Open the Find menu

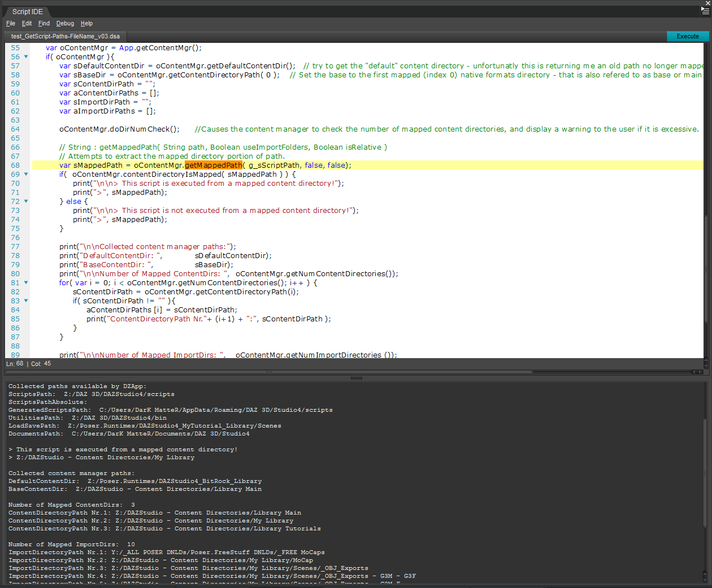coord(44,23)
